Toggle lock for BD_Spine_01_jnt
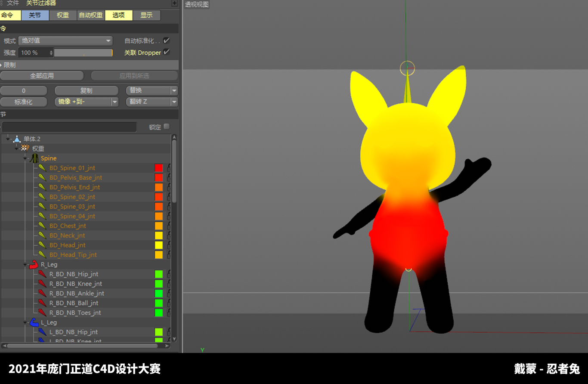The width and height of the screenshot is (588, 384). 169,168
